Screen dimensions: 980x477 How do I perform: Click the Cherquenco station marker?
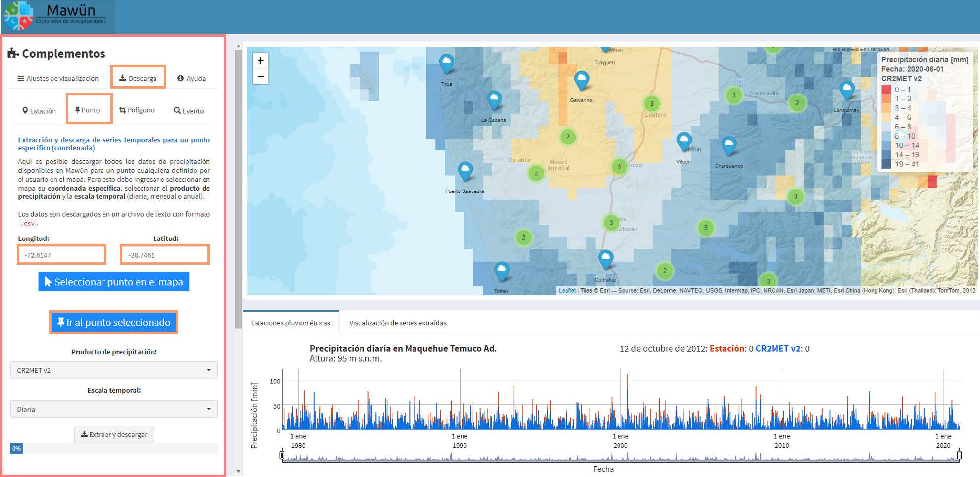tap(728, 145)
